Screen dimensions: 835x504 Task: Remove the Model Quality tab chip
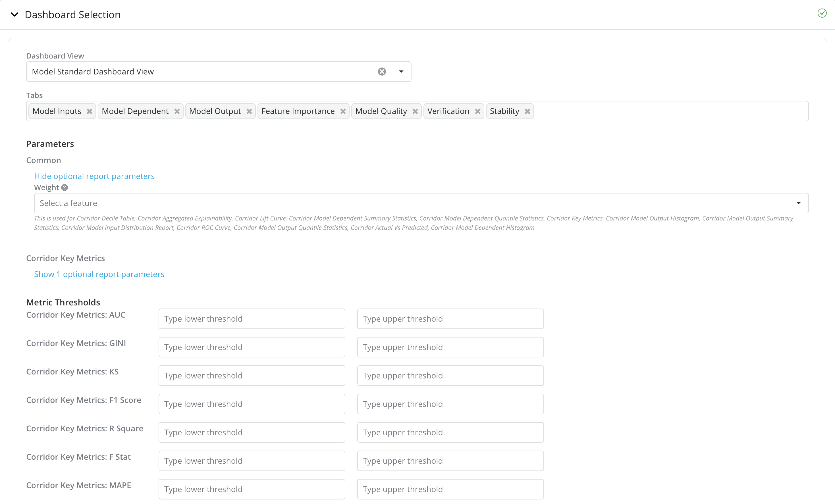tap(415, 111)
